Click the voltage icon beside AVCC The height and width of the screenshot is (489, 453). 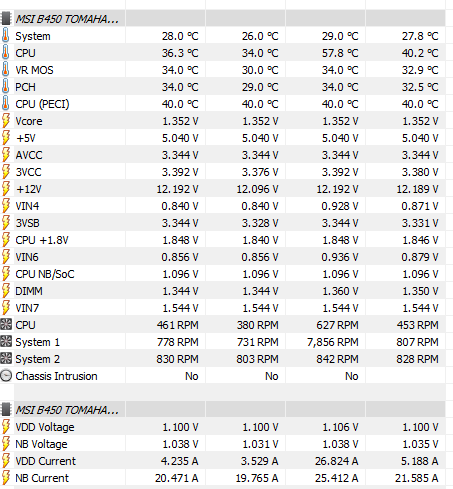tap(6, 155)
